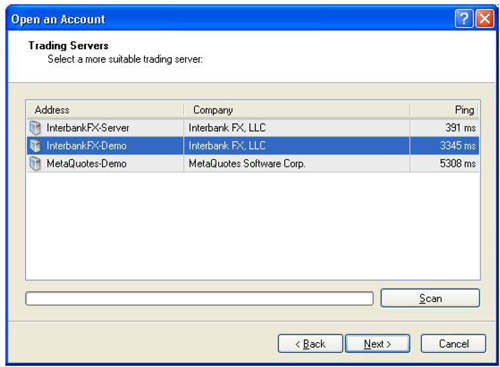Image resolution: width=500 pixels, height=367 pixels.
Task: Click the server icon beside InterbankFX-Server
Action: [x=35, y=128]
